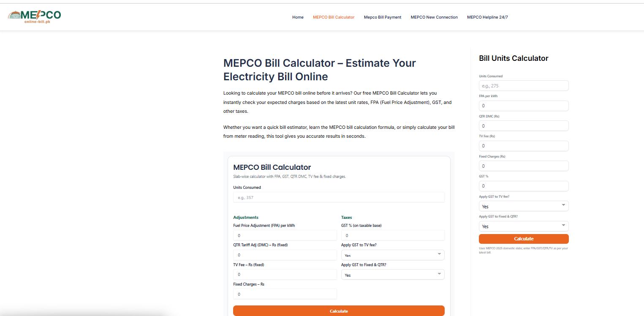The image size is (644, 316).
Task: Focus sidebar FPA per kWh field
Action: (x=524, y=106)
